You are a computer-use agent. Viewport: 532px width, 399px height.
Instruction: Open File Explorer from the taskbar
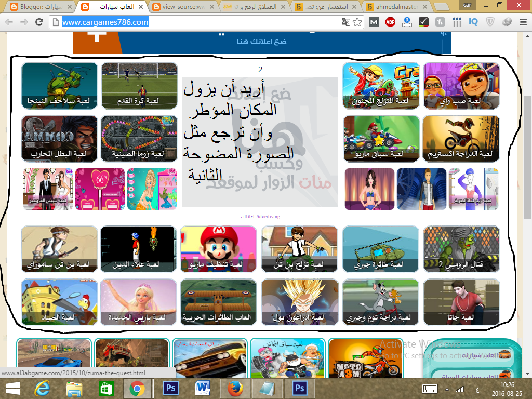(x=74, y=389)
